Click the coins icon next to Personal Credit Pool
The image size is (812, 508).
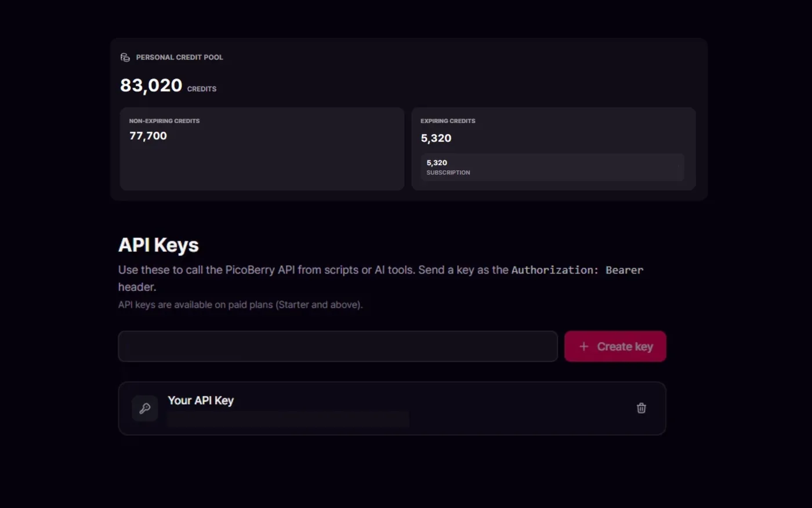pyautogui.click(x=125, y=57)
